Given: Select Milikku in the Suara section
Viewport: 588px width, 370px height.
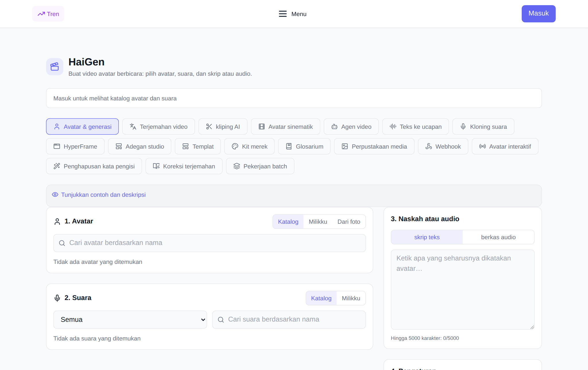Looking at the screenshot, I should 351,298.
